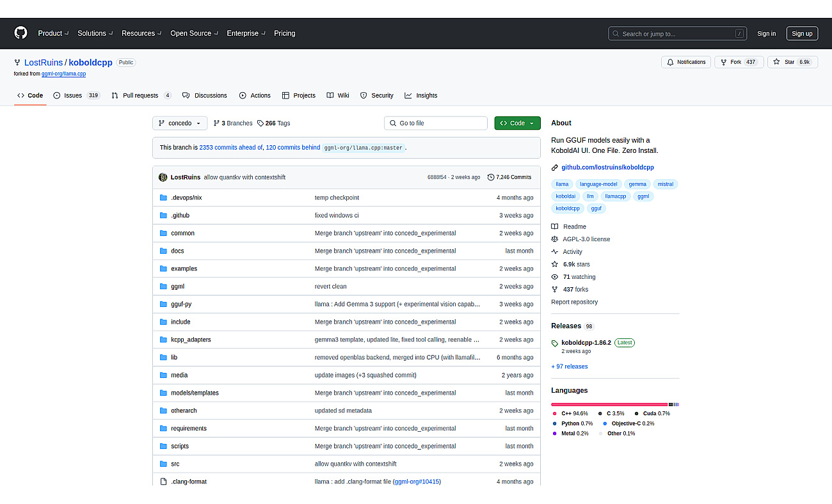Star the koboldcpp repository

click(792, 62)
